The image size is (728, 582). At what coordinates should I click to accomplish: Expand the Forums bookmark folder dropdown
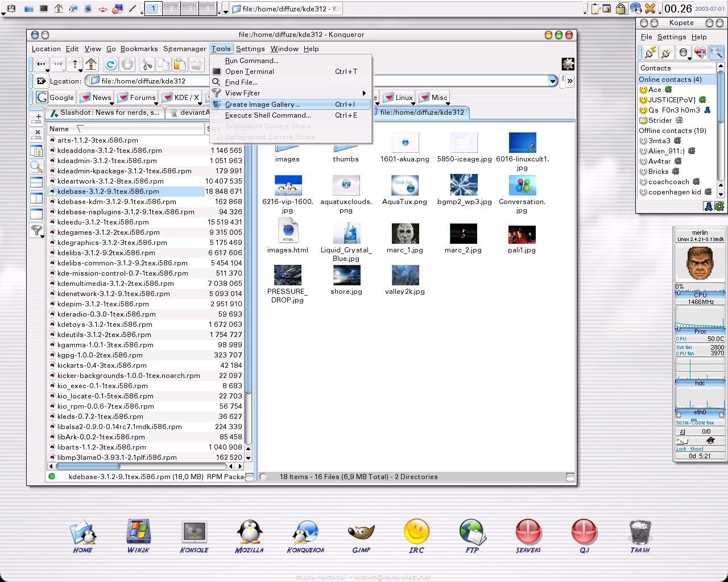pyautogui.click(x=136, y=97)
